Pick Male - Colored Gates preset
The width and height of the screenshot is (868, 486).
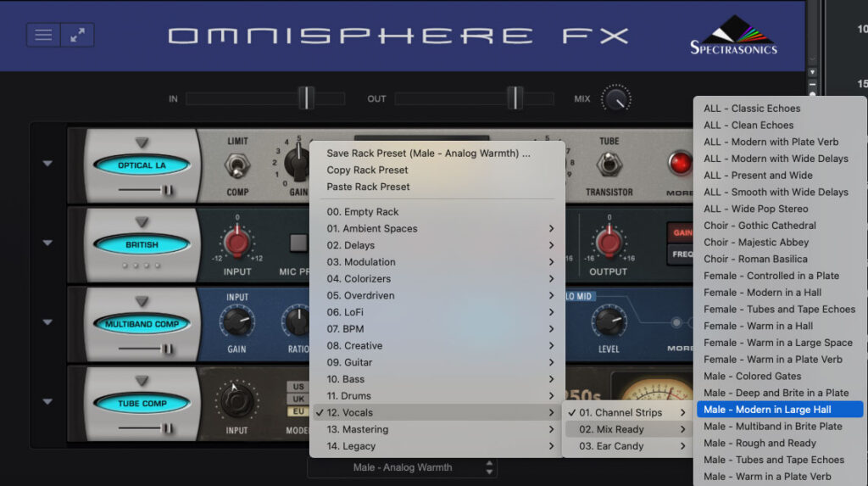pos(780,377)
